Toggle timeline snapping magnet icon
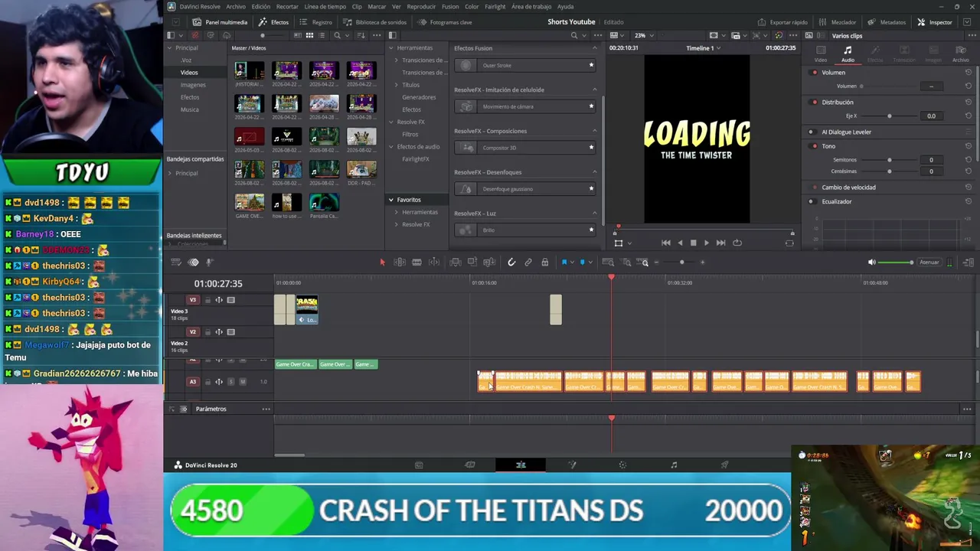The height and width of the screenshot is (551, 980). [511, 262]
